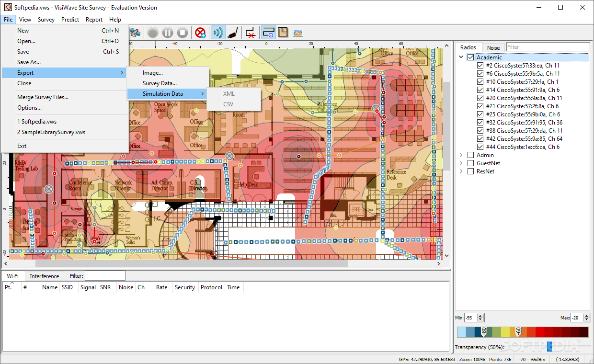Uncheck #38 CiscoSyste:57:29:da radio
This screenshot has width=594, height=364.
(480, 131)
